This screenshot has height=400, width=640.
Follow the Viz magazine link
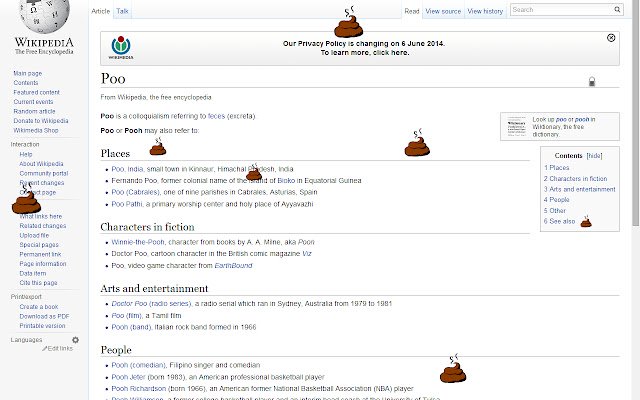[x=307, y=254]
